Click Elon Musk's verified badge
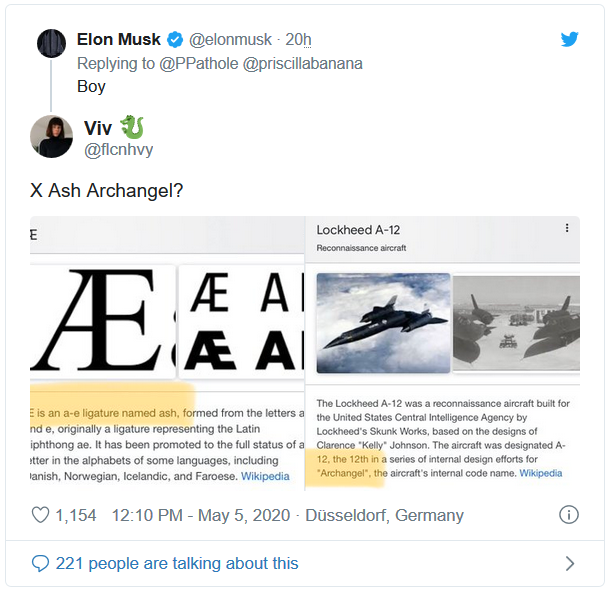 [174, 40]
